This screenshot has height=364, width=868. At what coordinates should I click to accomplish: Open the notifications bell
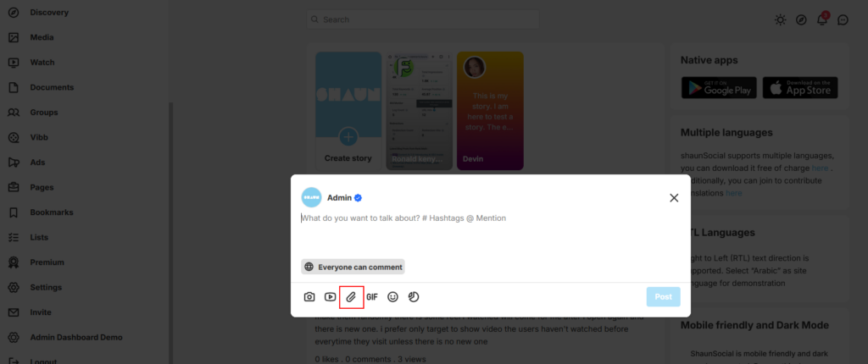tap(822, 20)
